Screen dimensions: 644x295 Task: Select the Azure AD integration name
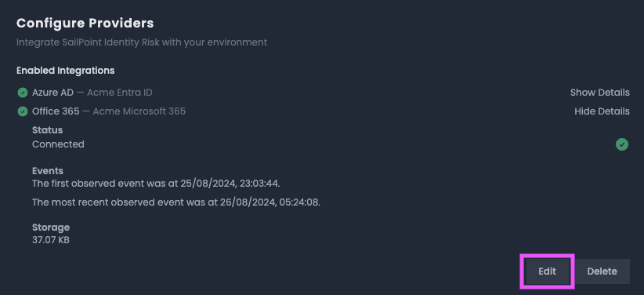(52, 93)
